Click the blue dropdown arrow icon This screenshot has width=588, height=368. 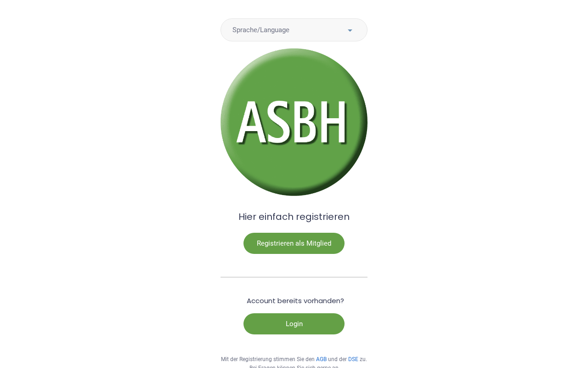pos(350,30)
